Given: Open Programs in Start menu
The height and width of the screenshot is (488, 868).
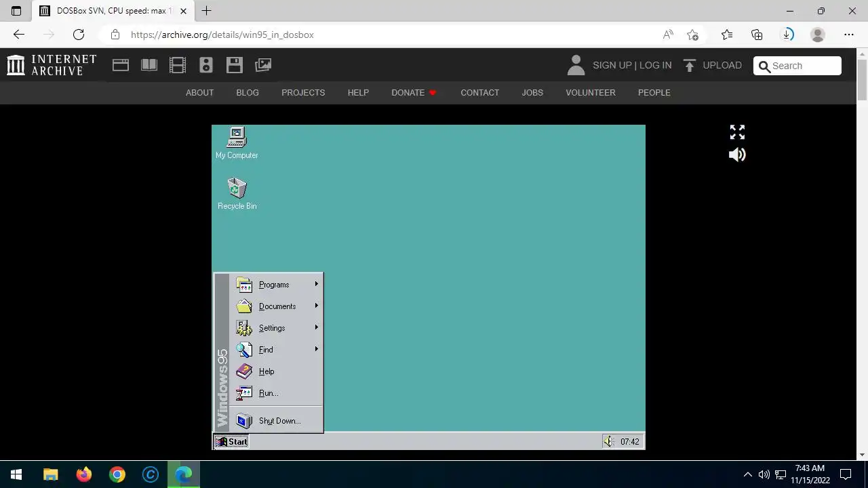Looking at the screenshot, I should click(276, 285).
